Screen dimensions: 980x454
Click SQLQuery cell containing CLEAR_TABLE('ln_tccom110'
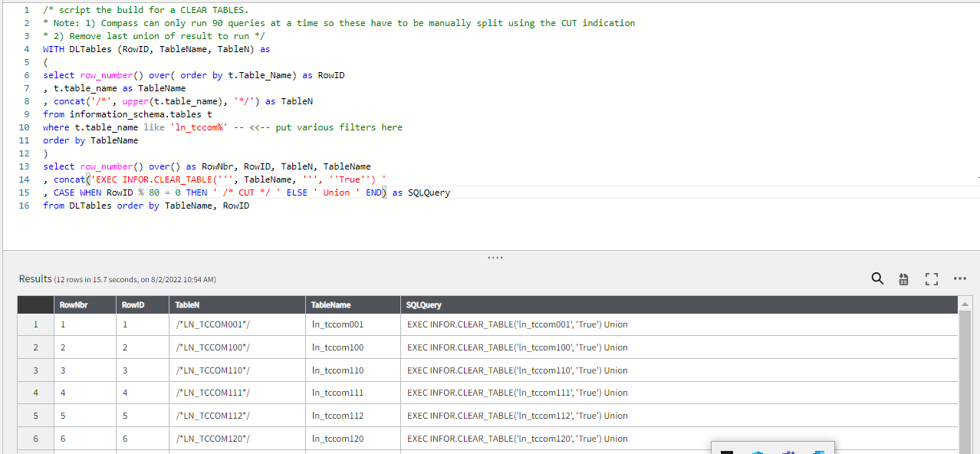click(x=679, y=370)
